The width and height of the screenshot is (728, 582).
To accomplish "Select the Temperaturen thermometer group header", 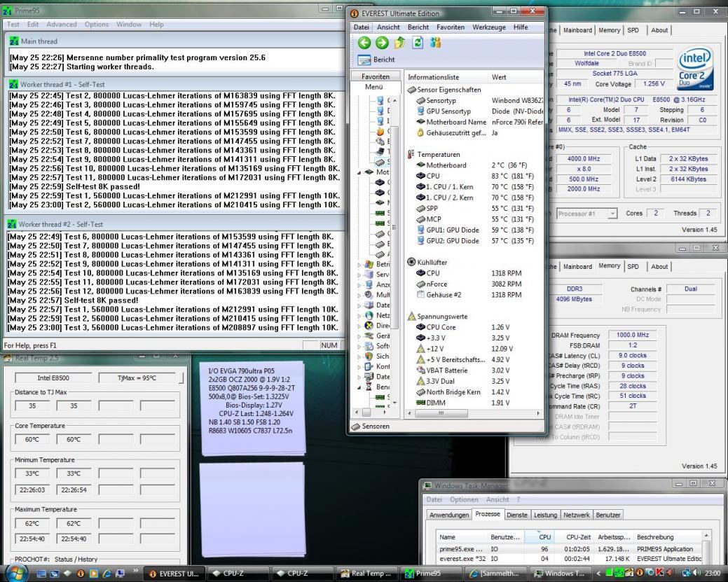I will point(434,155).
